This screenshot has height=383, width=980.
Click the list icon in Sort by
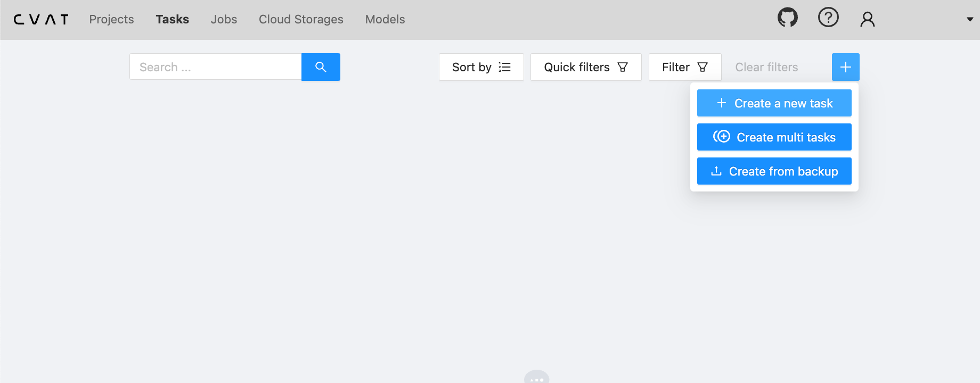pos(504,67)
